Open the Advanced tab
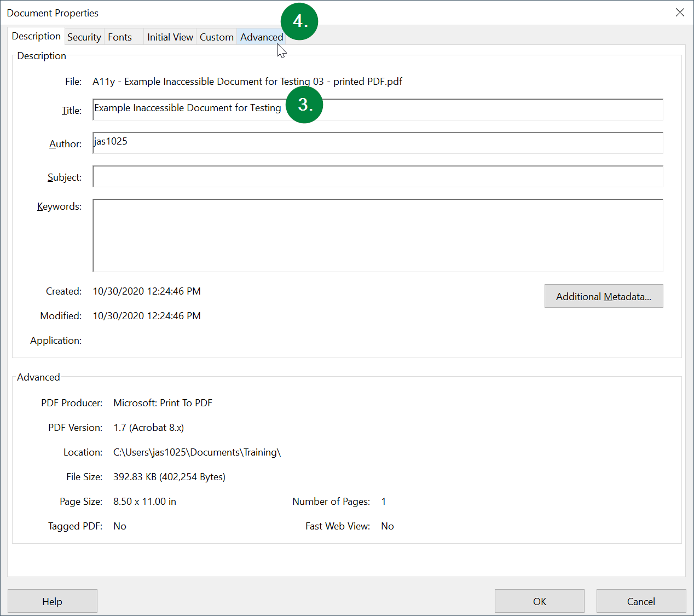The height and width of the screenshot is (616, 694). tap(262, 37)
